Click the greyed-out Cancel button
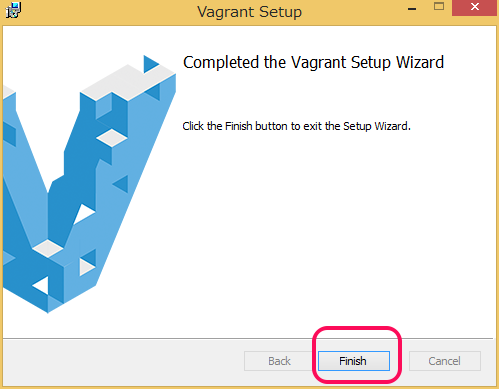Image resolution: width=499 pixels, height=389 pixels. 445,361
